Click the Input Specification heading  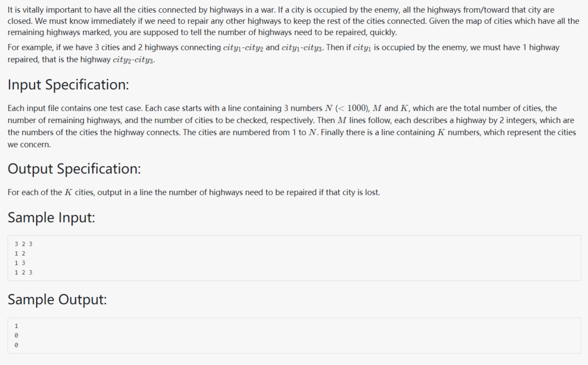[68, 85]
